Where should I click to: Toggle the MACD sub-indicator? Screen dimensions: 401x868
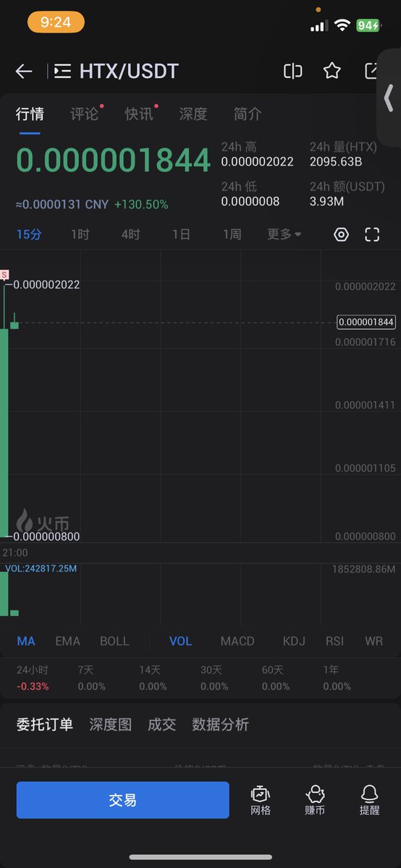[237, 641]
